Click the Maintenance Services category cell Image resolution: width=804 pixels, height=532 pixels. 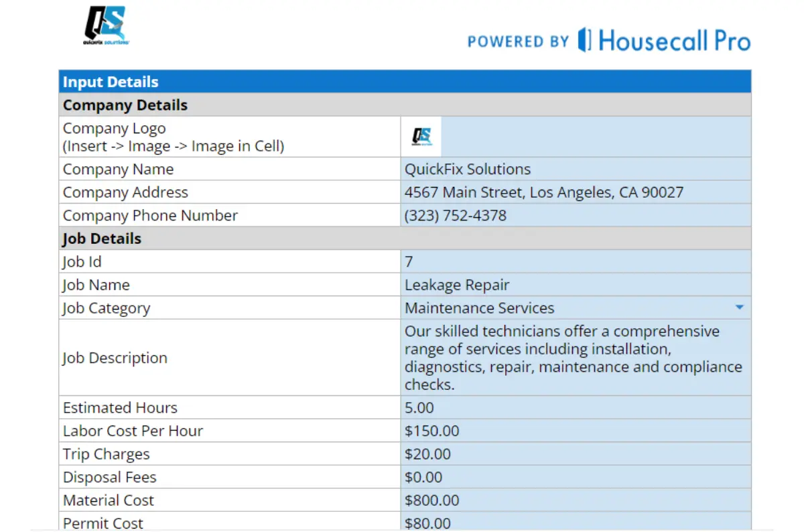tap(563, 308)
